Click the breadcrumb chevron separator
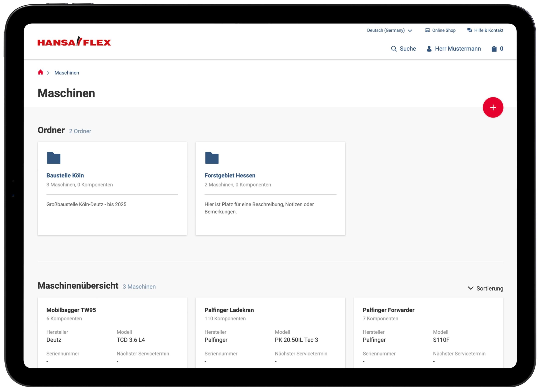Image resolution: width=541 pixels, height=392 pixels. coord(48,73)
